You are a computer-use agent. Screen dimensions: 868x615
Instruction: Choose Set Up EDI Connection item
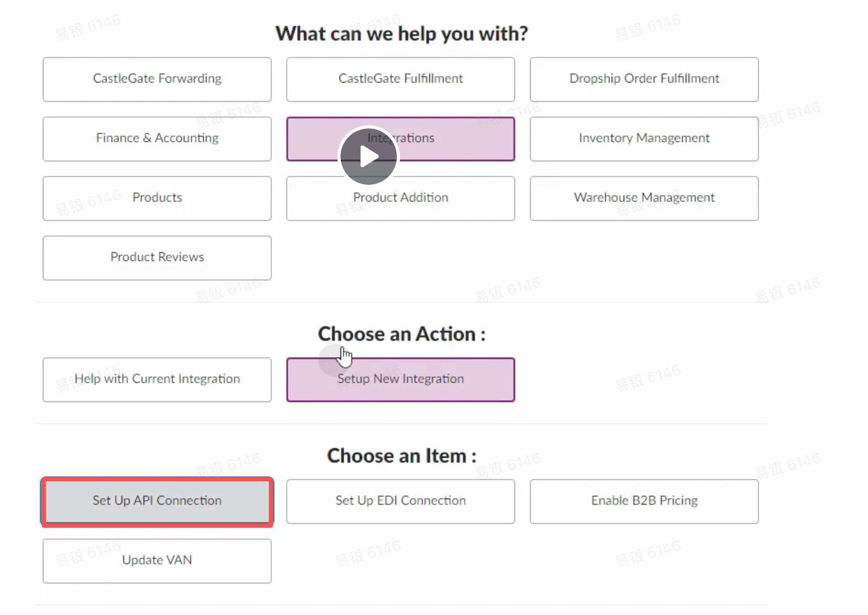(x=400, y=501)
